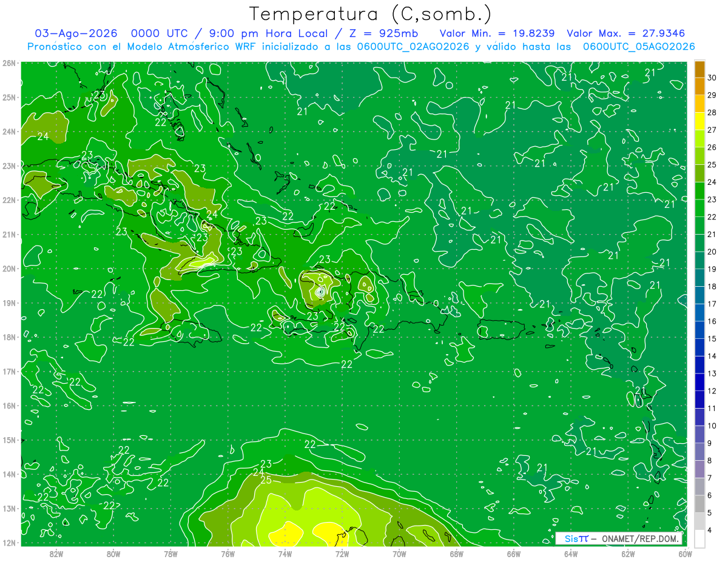This screenshot has height=562, width=728.
Task: Click the "24N" latitude axis label
Action: pos(9,132)
